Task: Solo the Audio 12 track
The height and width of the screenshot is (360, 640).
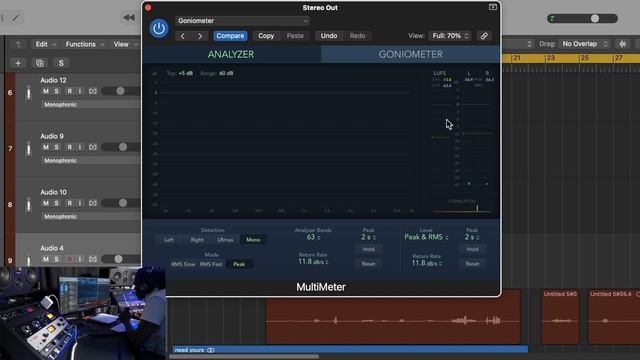Action: pyautogui.click(x=57, y=91)
